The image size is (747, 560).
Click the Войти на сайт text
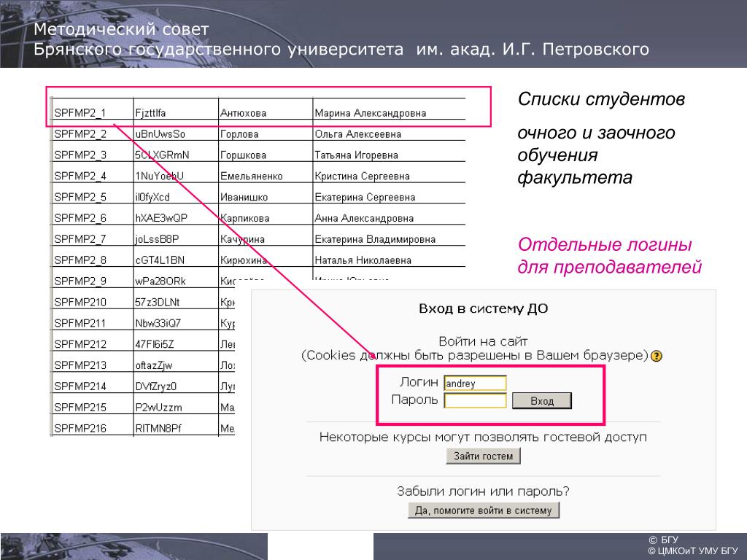483,341
